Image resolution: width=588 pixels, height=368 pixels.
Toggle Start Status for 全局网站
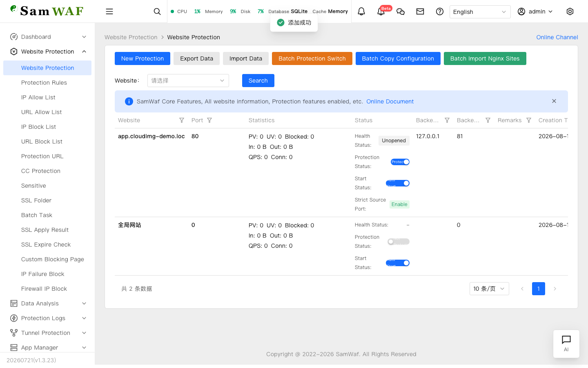[398, 263]
